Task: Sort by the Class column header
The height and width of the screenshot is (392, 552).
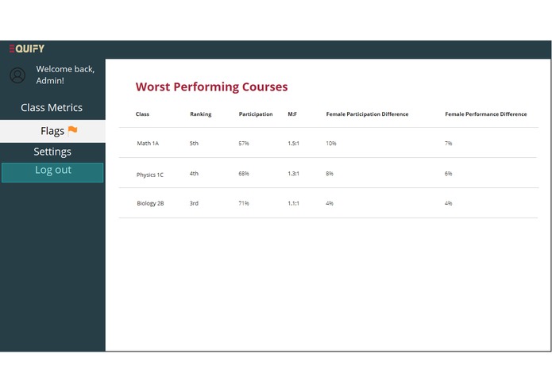Action: [x=142, y=114]
